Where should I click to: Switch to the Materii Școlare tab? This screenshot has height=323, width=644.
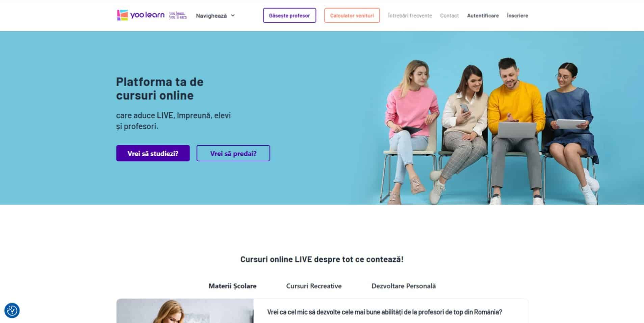(232, 286)
